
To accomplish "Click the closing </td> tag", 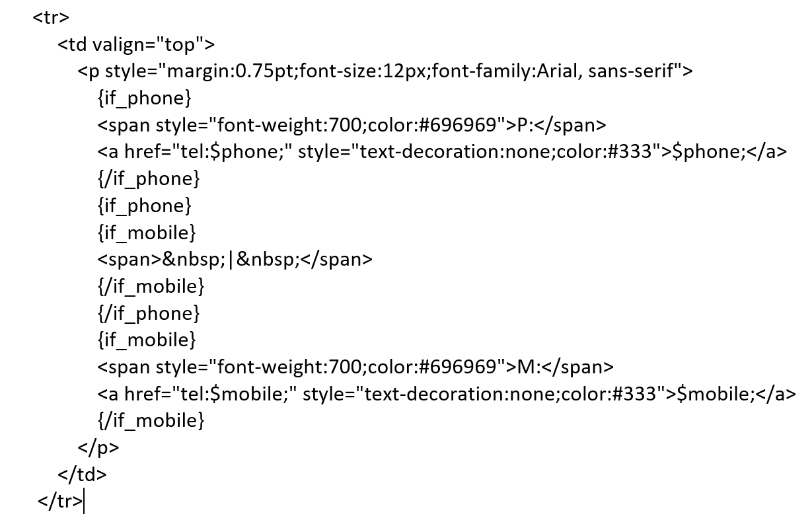I will [x=82, y=474].
